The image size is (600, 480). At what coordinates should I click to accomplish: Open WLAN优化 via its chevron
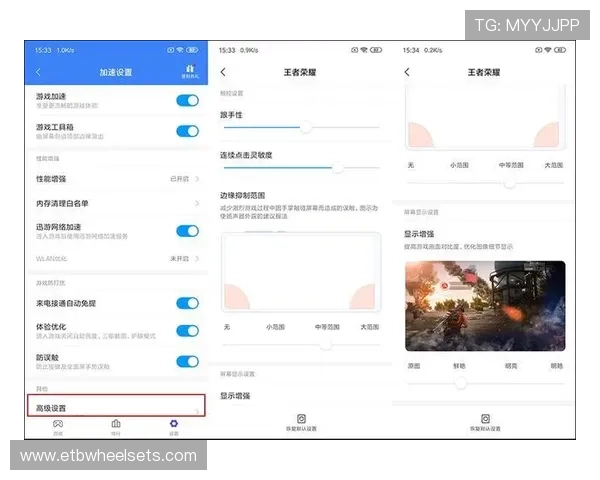pos(197,259)
